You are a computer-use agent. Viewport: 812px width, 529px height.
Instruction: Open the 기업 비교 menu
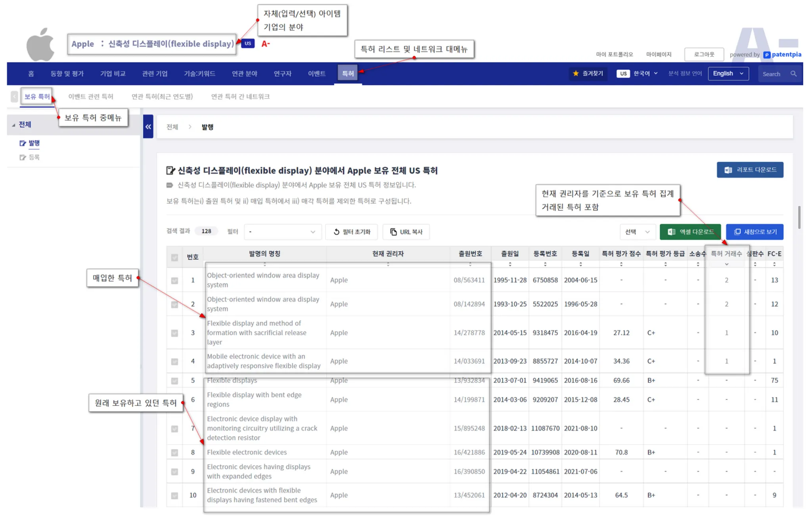pos(113,74)
